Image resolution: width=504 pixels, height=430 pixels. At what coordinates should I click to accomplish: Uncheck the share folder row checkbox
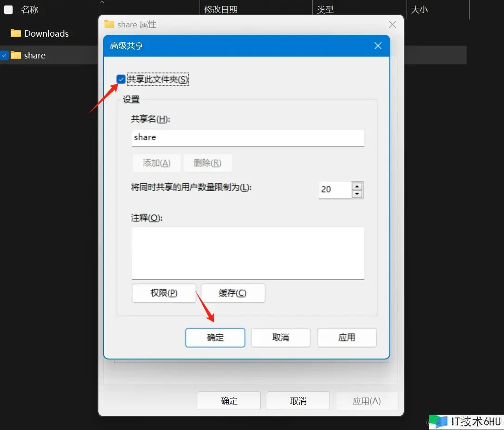5,56
